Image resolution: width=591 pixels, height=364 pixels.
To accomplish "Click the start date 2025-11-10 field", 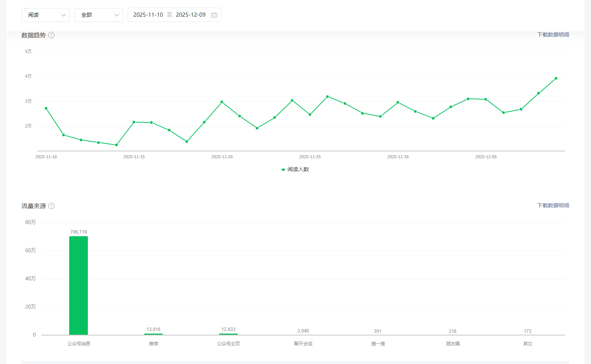I will [148, 15].
